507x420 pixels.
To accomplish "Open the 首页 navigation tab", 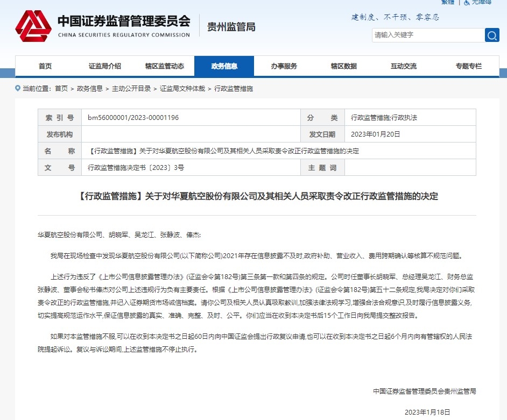I will click(45, 66).
